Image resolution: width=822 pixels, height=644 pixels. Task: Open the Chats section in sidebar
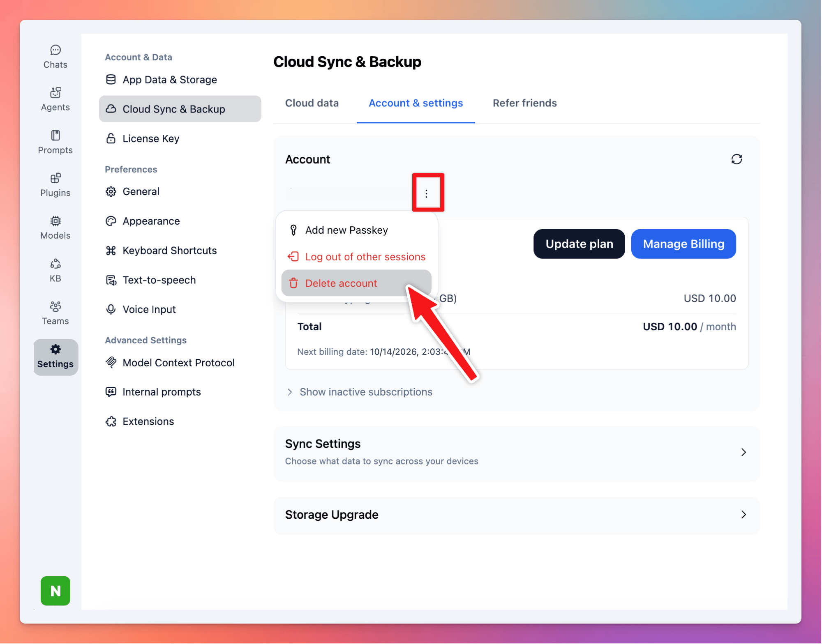coord(55,57)
